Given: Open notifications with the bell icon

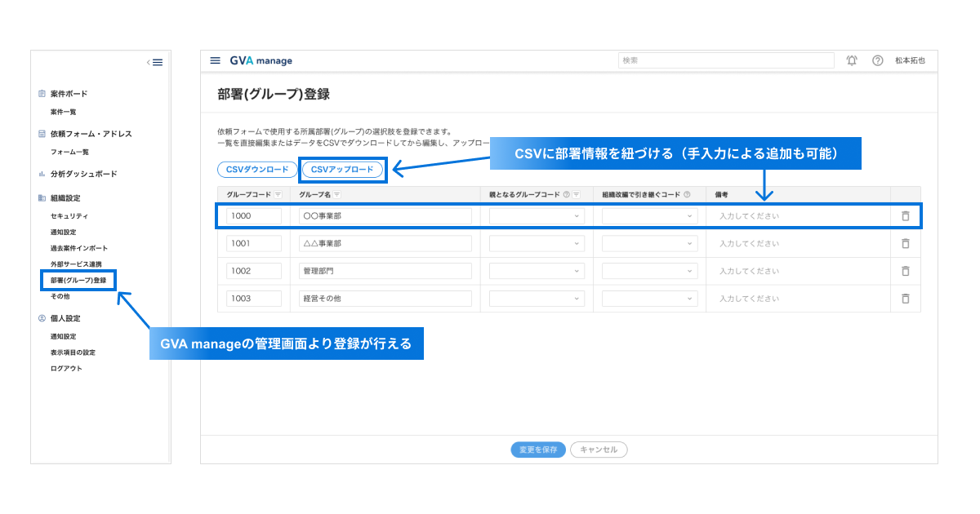Looking at the screenshot, I should pos(851,60).
